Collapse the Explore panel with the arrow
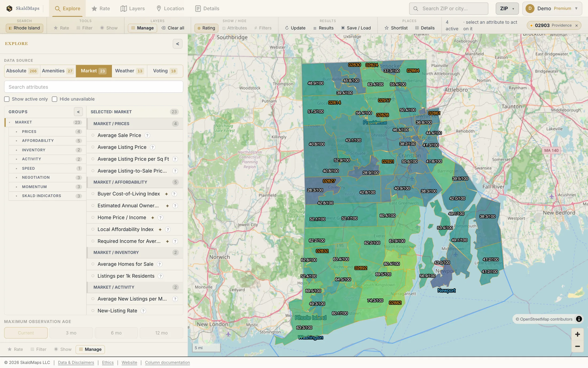 [x=177, y=44]
